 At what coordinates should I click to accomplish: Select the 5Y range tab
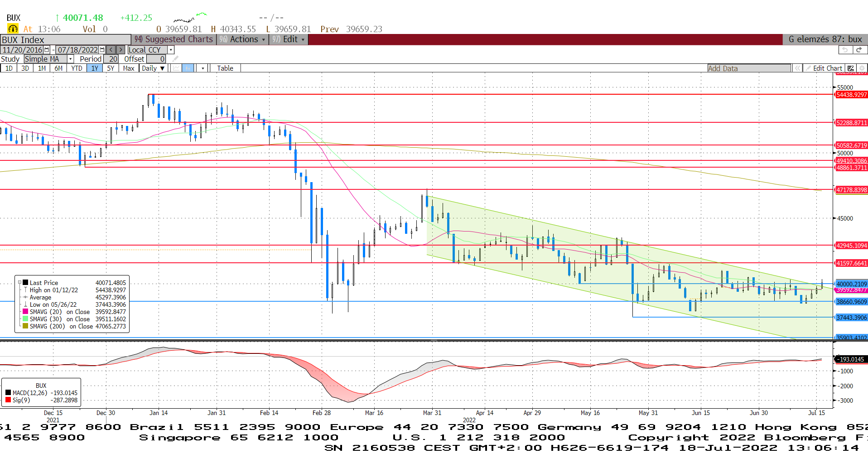click(111, 68)
